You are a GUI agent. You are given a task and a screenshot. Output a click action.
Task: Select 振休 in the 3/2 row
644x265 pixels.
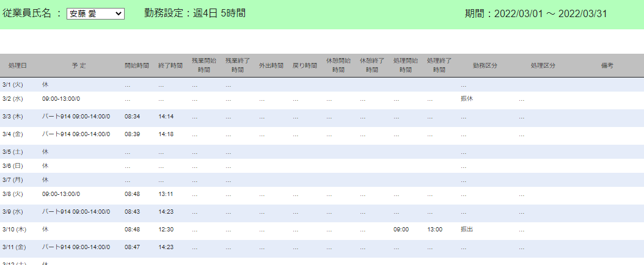coord(467,98)
